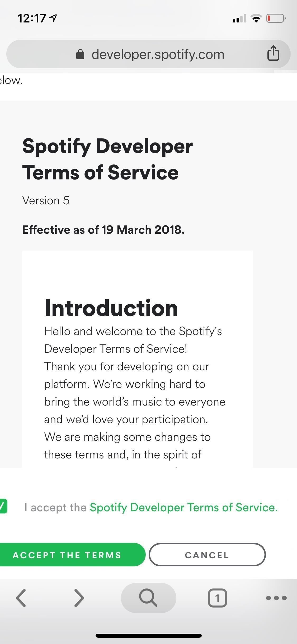The width and height of the screenshot is (297, 644).
Task: Tap the Wi-Fi icon in status bar
Action: [x=256, y=18]
